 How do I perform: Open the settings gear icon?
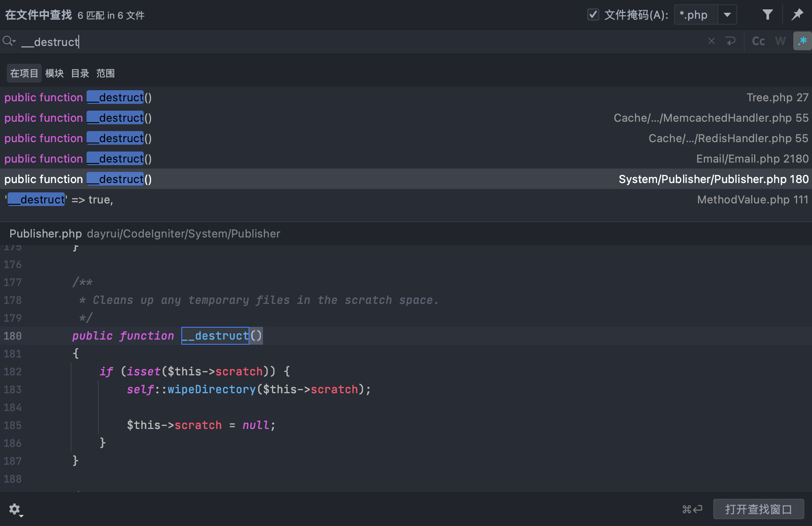tap(15, 509)
